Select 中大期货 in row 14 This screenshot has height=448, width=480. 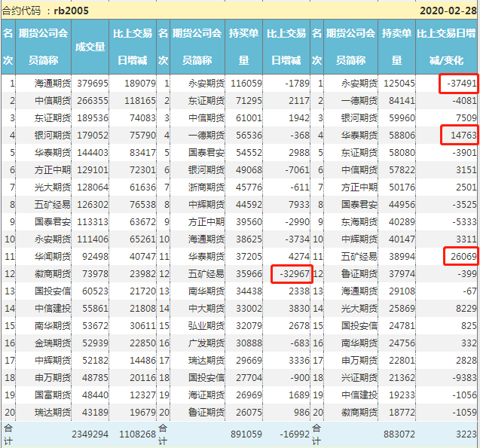[206, 308]
